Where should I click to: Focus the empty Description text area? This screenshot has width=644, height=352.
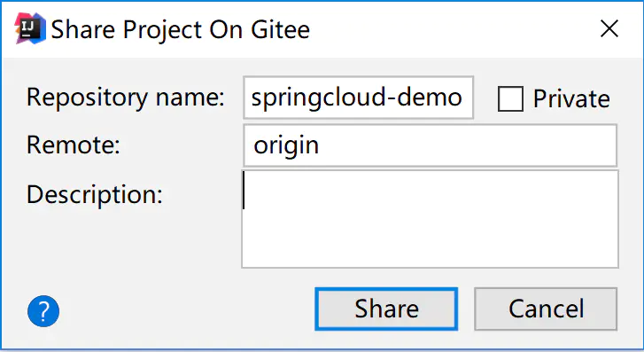pos(430,219)
